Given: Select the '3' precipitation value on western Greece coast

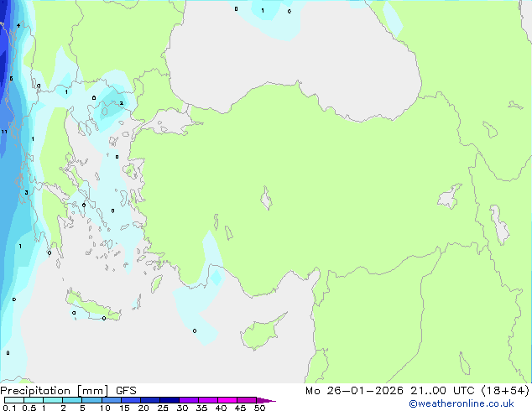Looking at the screenshot, I should [26, 193].
